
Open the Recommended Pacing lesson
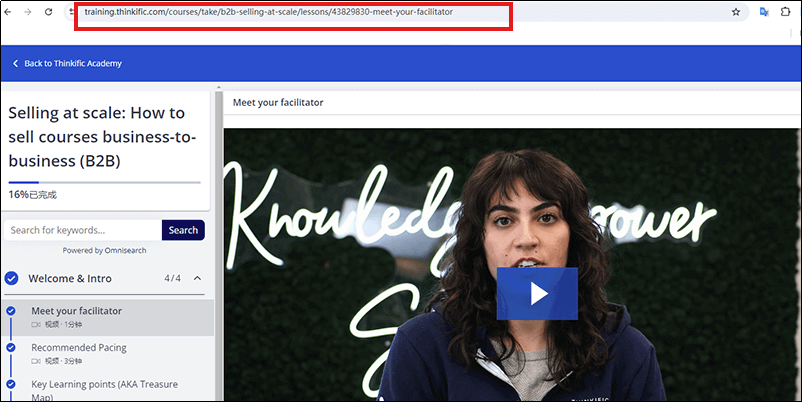pyautogui.click(x=78, y=347)
